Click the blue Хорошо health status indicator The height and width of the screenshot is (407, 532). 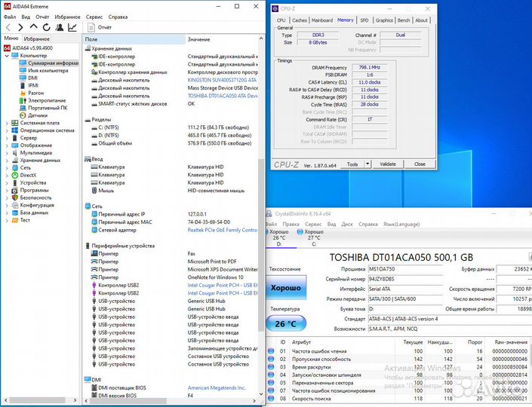click(285, 288)
